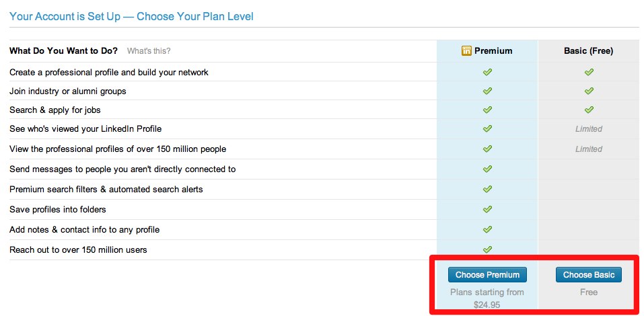The image size is (644, 316).
Task: Click the Basic (Free) column header
Action: pyautogui.click(x=589, y=51)
